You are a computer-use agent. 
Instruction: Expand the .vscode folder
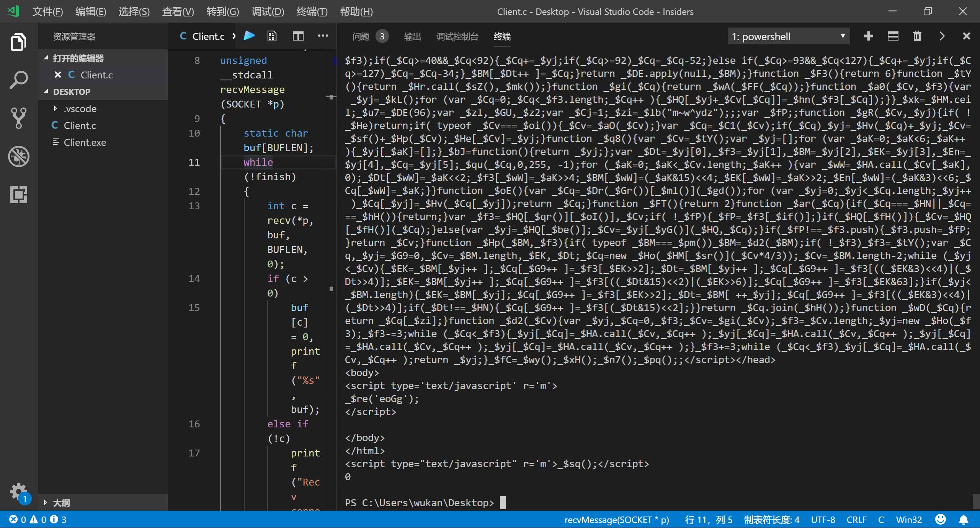[80, 109]
